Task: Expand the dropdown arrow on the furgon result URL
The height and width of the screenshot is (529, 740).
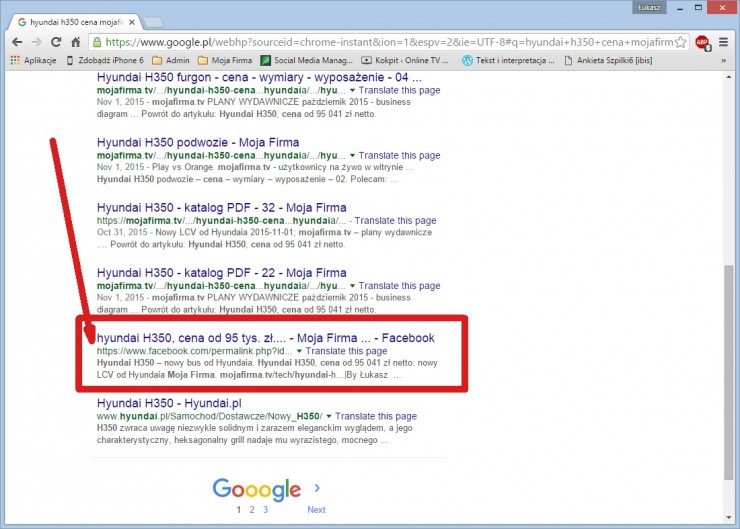Action: [x=352, y=91]
